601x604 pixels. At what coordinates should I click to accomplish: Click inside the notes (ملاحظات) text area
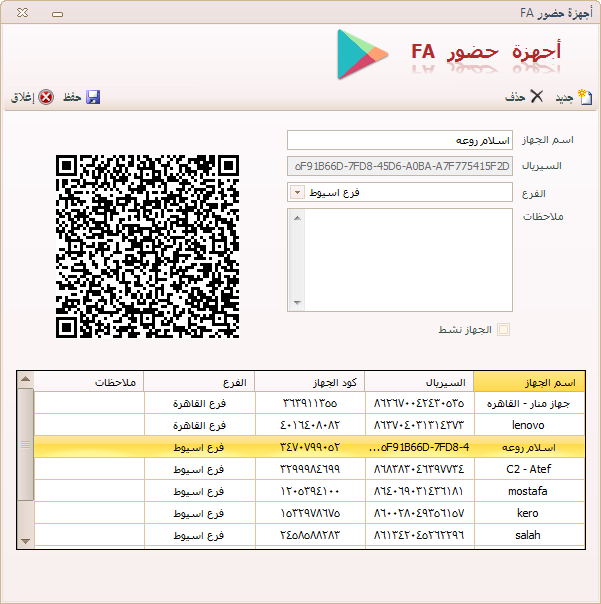(408, 260)
